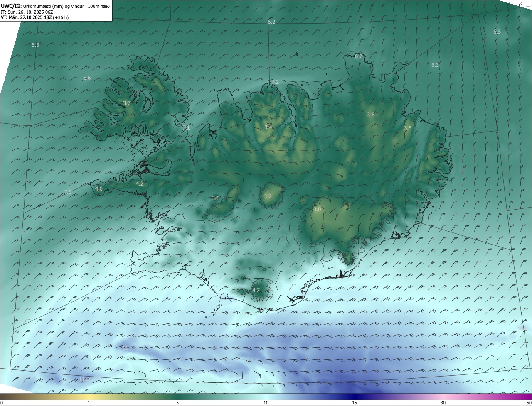Select the 1 tick on the color scale
Image resolution: width=532 pixels, height=406 pixels.
point(89,403)
